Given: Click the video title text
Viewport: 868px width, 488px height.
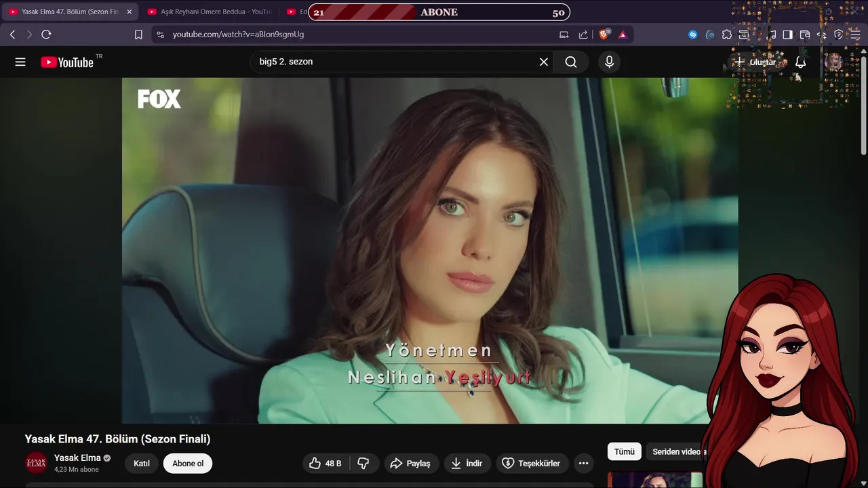Looking at the screenshot, I should pos(118,439).
